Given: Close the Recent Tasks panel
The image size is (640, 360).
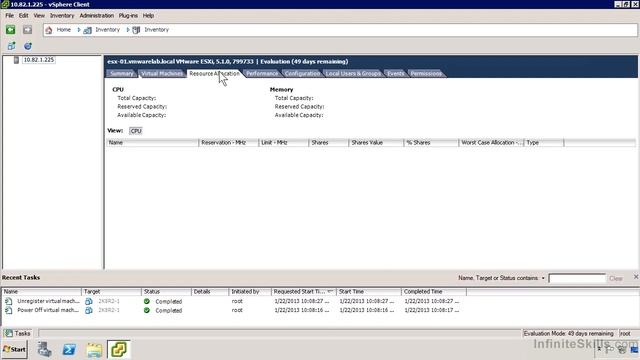Looking at the screenshot, I should (636, 277).
